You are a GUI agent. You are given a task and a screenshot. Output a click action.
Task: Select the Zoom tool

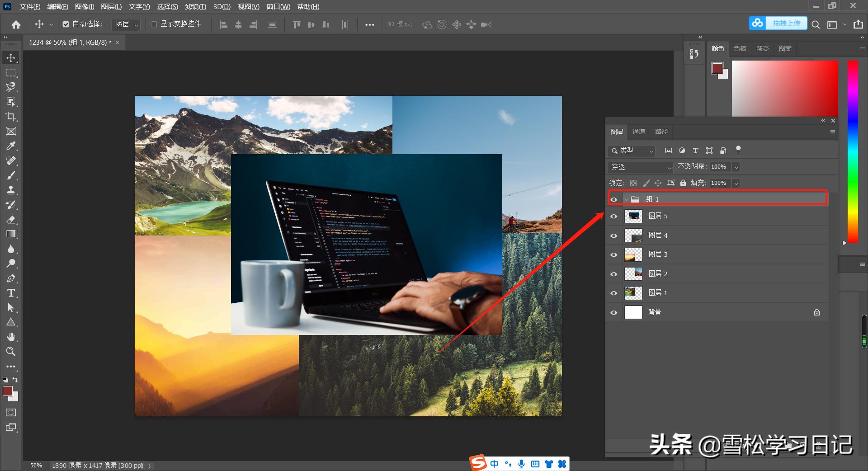click(11, 351)
